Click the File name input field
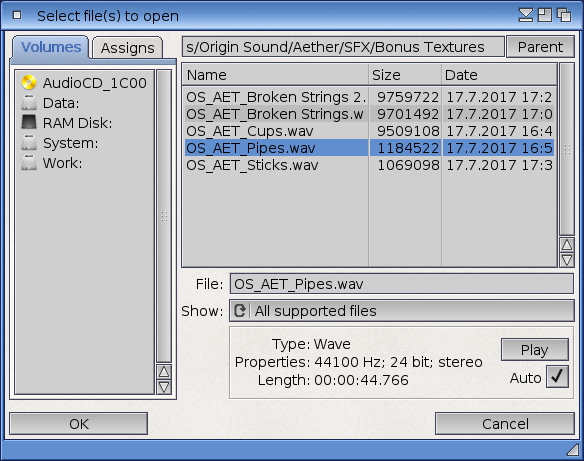 [402, 284]
